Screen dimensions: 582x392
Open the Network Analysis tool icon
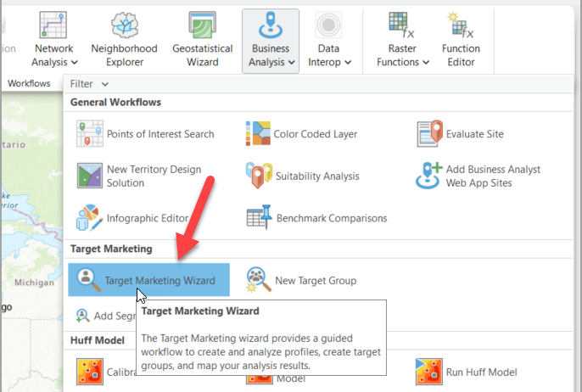(53, 25)
